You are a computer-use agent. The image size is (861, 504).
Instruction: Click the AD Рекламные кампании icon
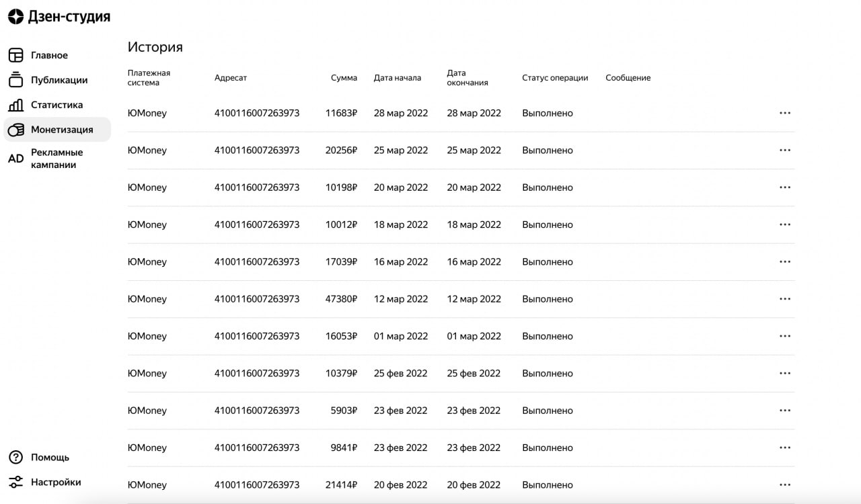[x=15, y=159]
